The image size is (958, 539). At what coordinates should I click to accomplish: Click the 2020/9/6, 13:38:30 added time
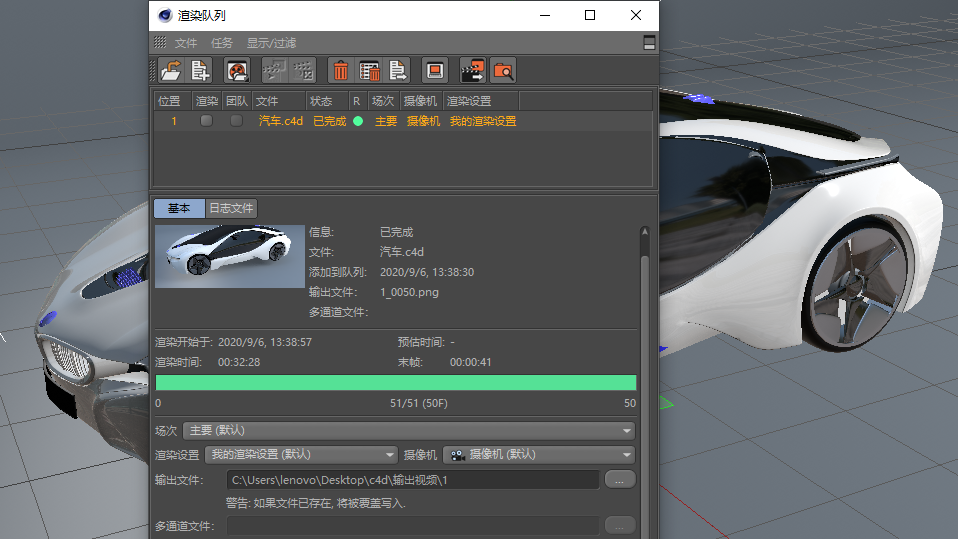426,272
